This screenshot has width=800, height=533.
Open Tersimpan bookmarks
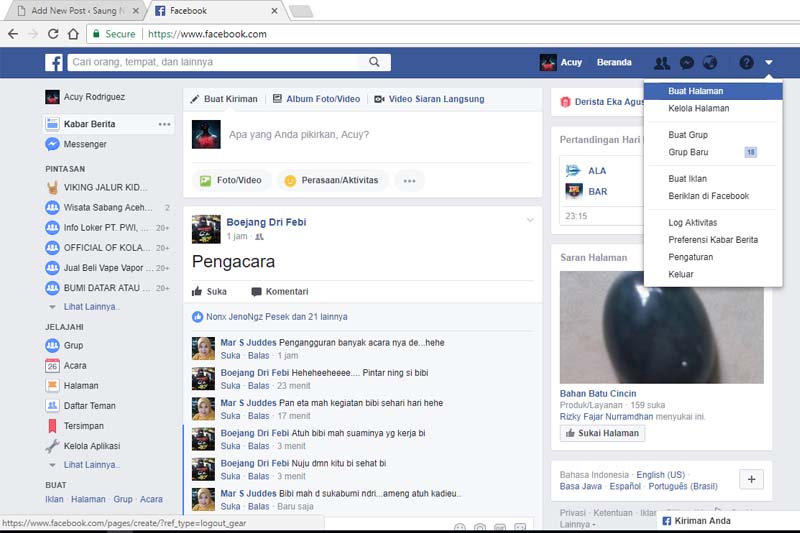(83, 426)
